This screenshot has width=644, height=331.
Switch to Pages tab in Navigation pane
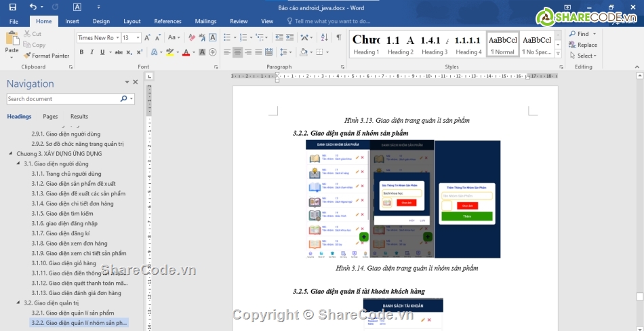50,117
